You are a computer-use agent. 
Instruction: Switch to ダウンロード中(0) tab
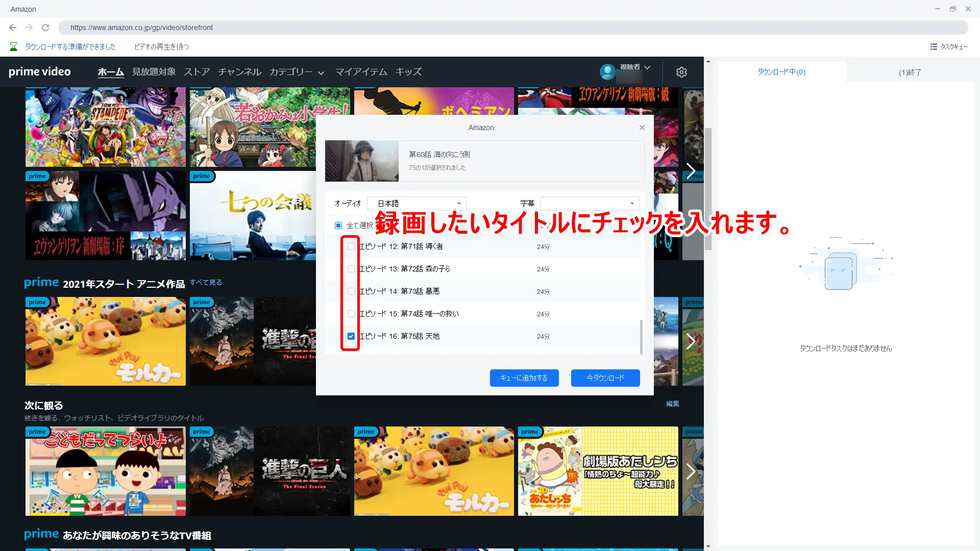click(781, 72)
